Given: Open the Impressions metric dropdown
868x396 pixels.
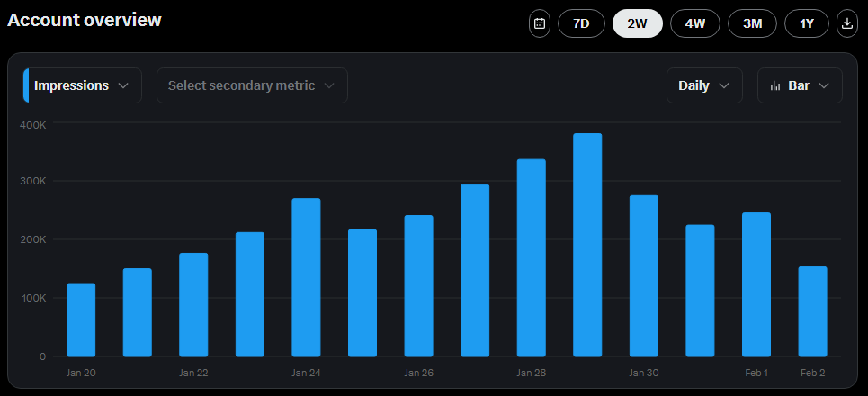Looking at the screenshot, I should click(82, 85).
